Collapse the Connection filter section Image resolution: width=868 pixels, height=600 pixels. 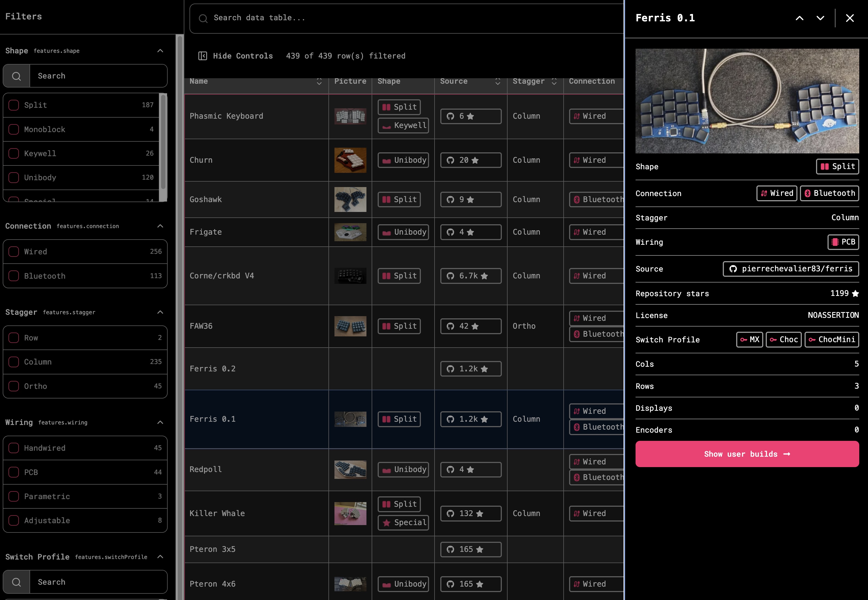(x=160, y=226)
